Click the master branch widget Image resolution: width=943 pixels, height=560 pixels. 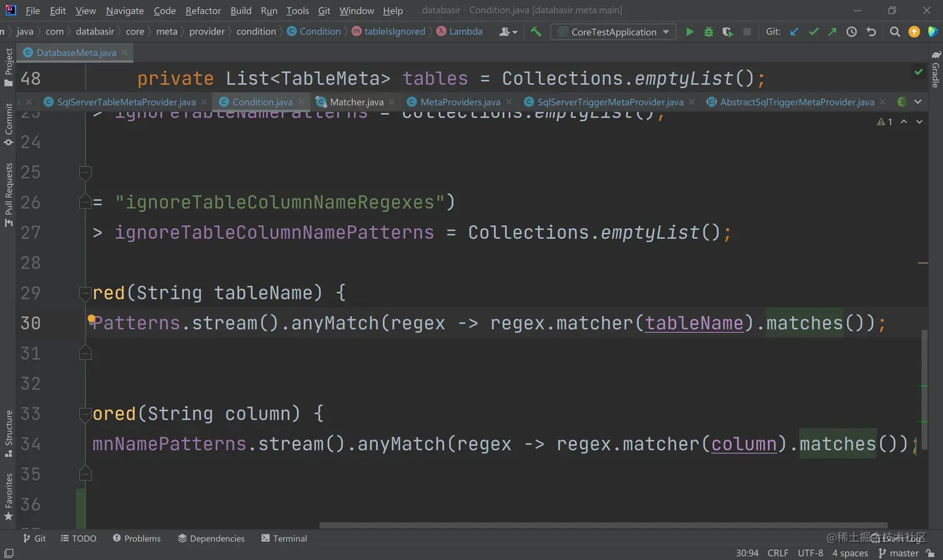899,553
